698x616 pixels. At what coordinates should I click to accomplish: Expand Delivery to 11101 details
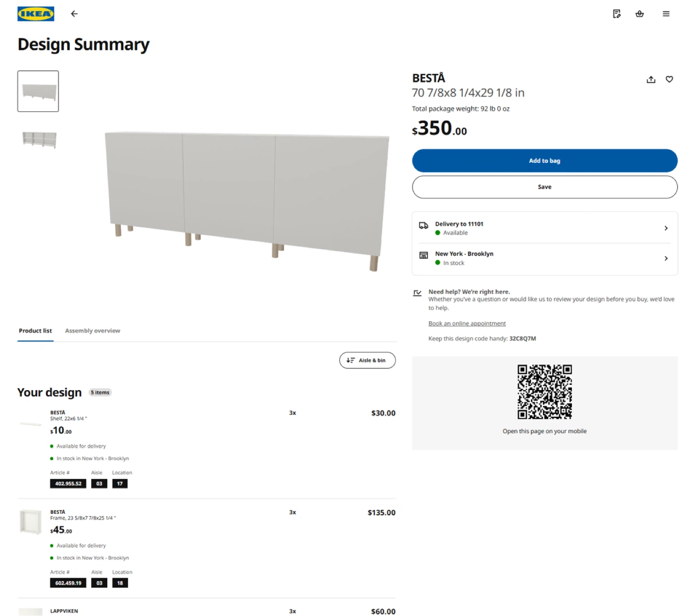click(545, 228)
